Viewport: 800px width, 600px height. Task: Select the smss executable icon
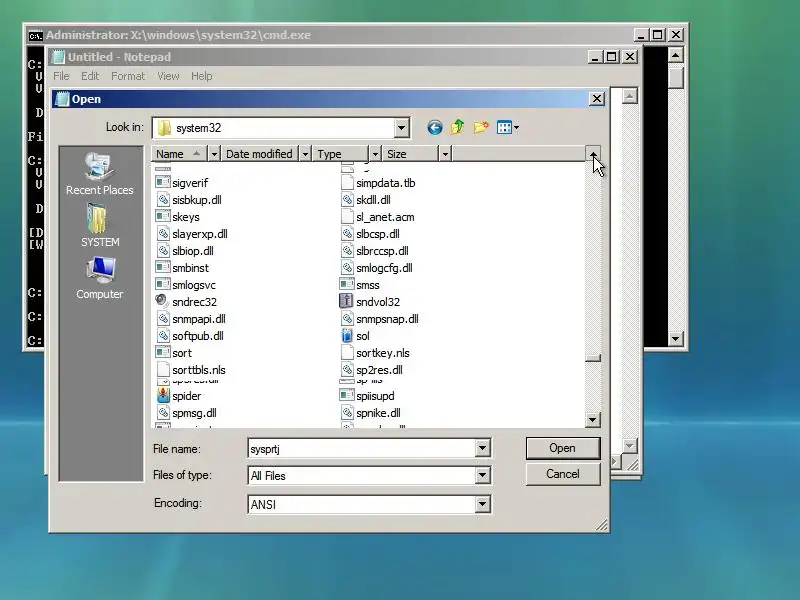pyautogui.click(x=346, y=284)
